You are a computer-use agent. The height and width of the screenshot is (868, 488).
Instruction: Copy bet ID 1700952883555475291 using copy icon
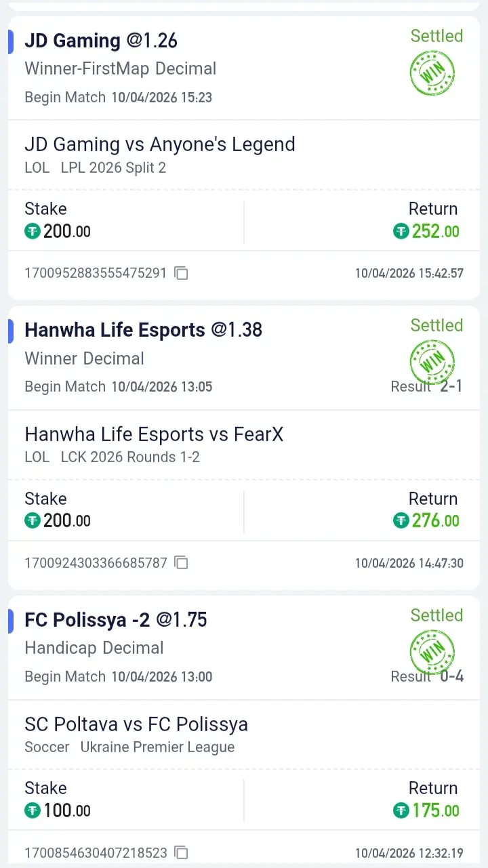pyautogui.click(x=181, y=274)
